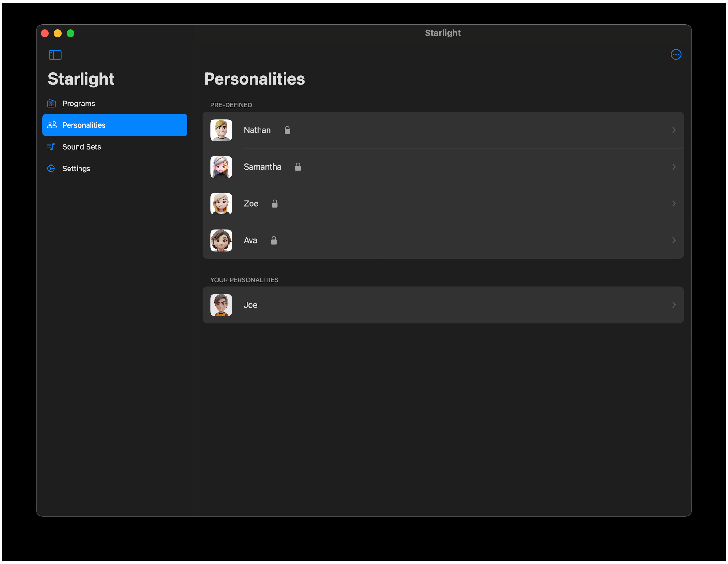Click the Settings gear icon
728x564 pixels.
click(51, 169)
